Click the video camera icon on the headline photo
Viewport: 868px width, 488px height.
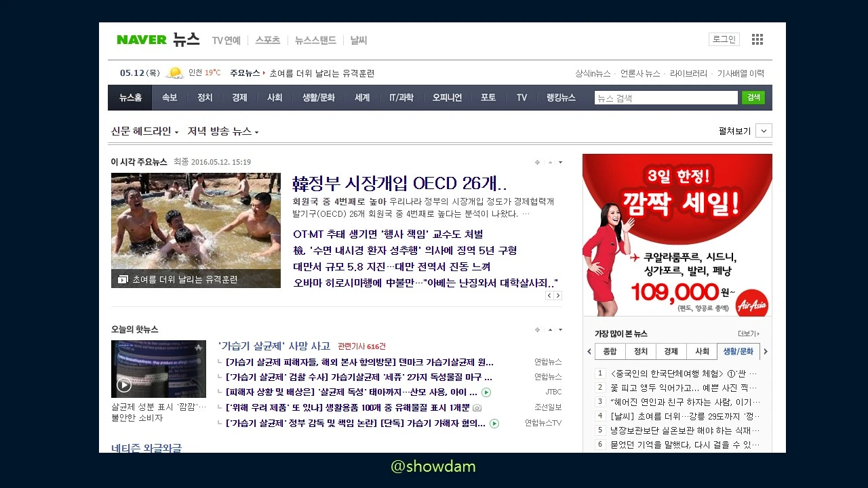[123, 278]
